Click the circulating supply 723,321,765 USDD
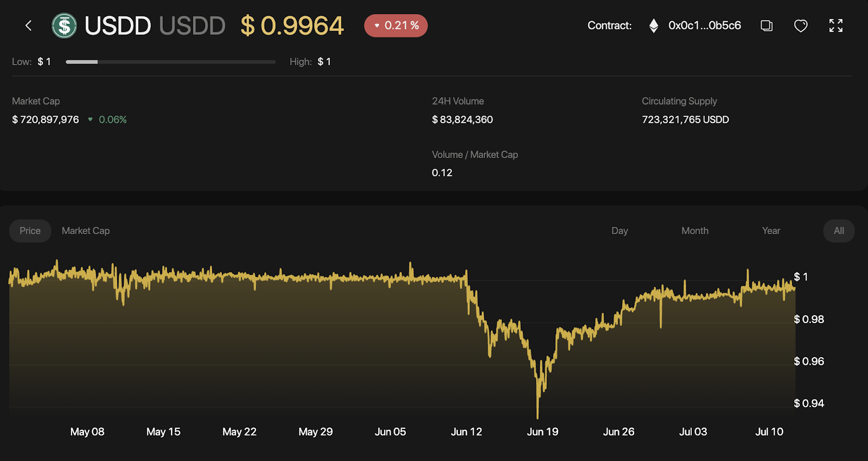Image resolution: width=868 pixels, height=461 pixels. coord(685,119)
